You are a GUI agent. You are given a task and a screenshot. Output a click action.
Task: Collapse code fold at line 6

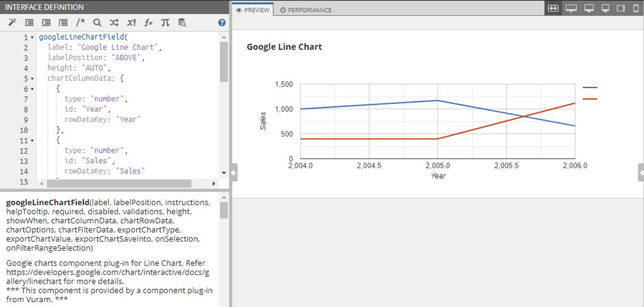32,89
